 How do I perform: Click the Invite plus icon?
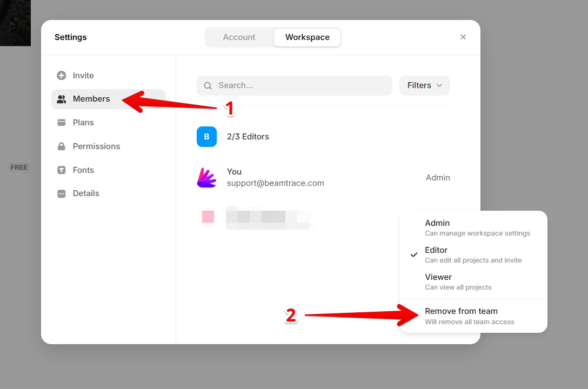pos(62,75)
